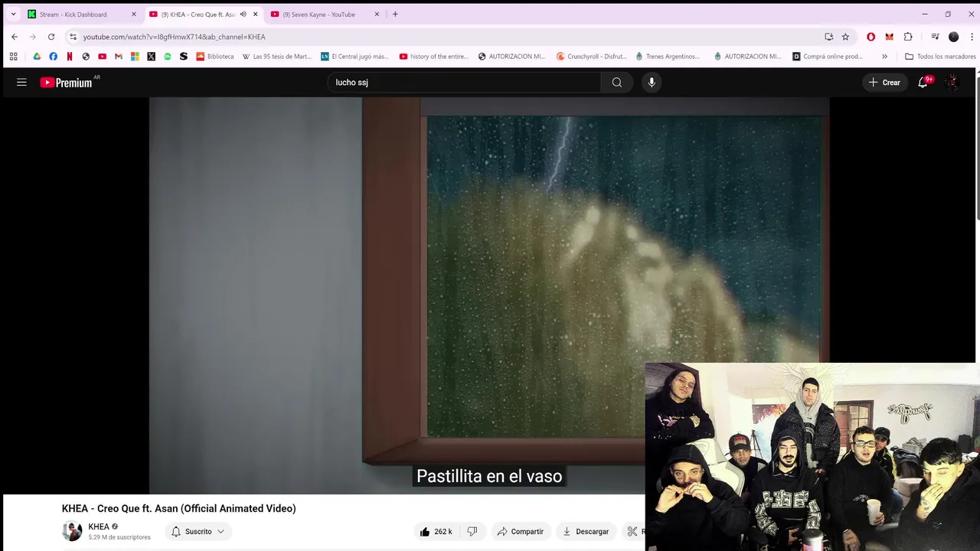The height and width of the screenshot is (551, 980).
Task: Open the Las 95 tesis de Mart... bookmark
Action: [x=276, y=57]
